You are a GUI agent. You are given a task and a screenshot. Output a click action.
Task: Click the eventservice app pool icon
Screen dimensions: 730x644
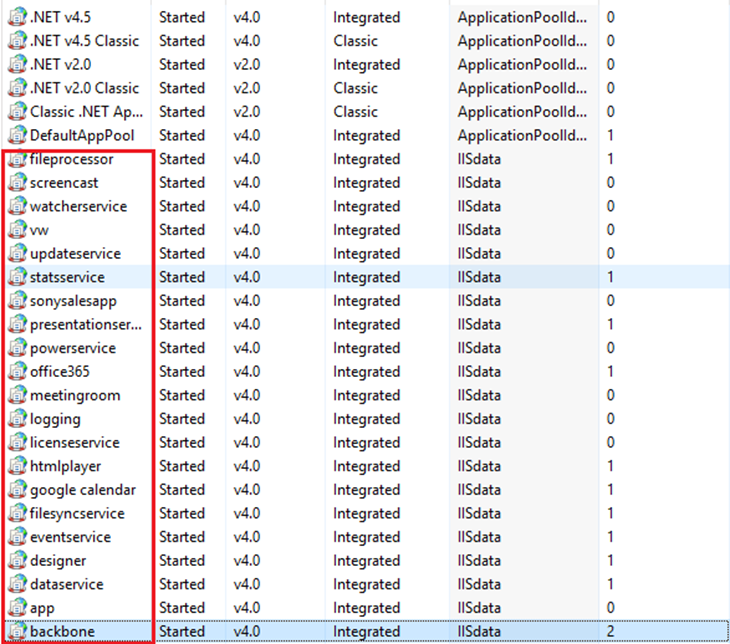(17, 537)
